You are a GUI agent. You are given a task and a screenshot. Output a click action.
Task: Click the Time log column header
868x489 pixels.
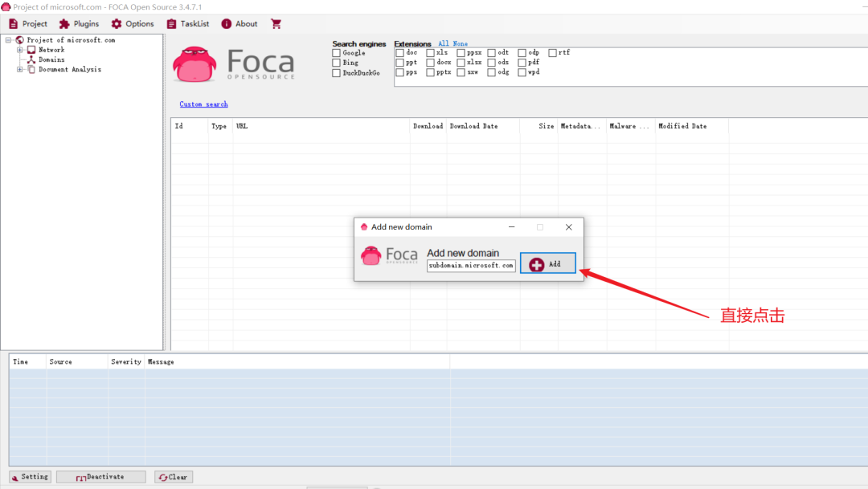(x=27, y=362)
